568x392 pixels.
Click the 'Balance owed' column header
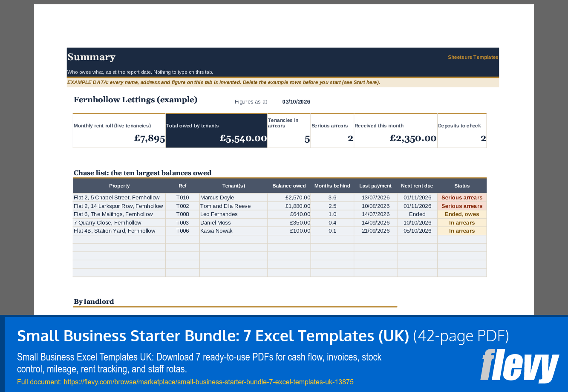pos(289,186)
